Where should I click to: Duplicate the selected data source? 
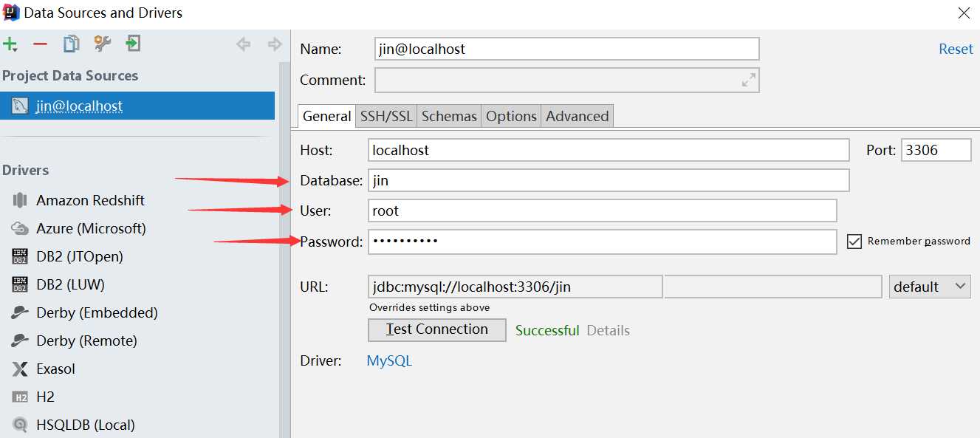tap(71, 44)
